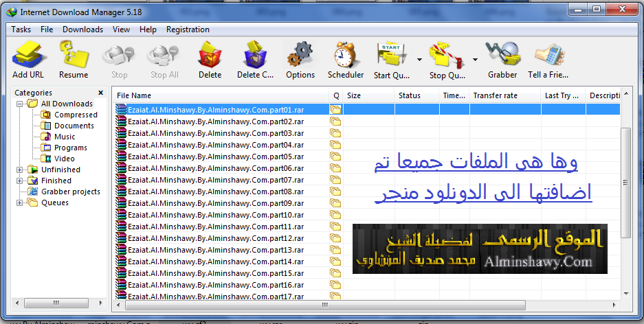The width and height of the screenshot is (644, 324).
Task: Click the Time column header
Action: [454, 95]
